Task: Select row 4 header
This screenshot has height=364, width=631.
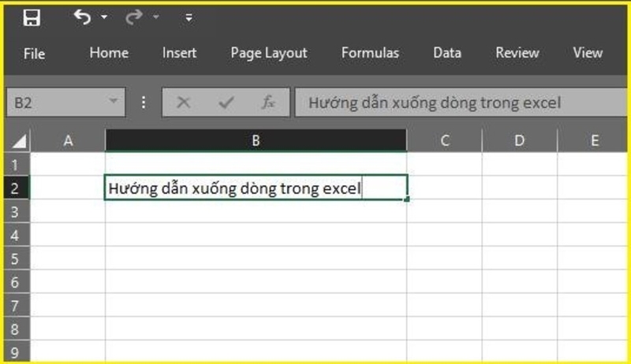Action: tap(17, 235)
